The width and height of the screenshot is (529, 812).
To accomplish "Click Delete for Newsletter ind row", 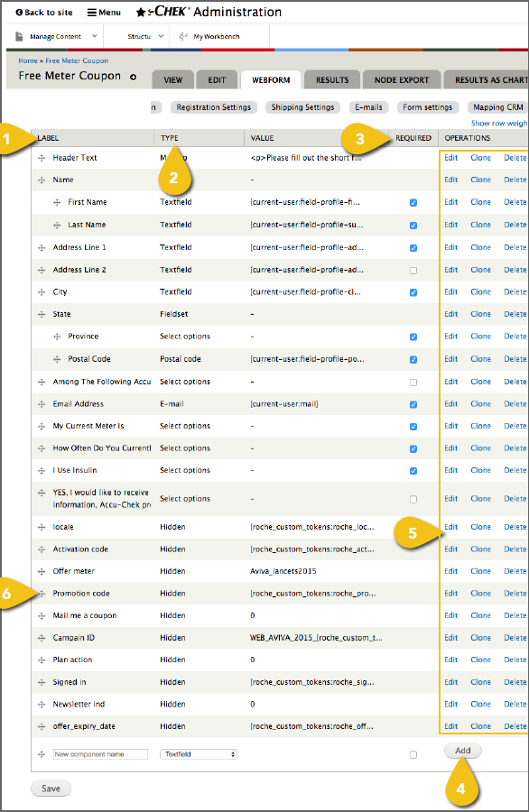I will tap(515, 705).
